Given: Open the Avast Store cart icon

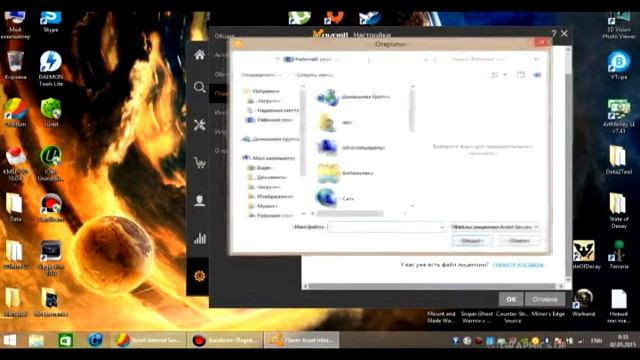Looking at the screenshot, I should click(199, 163).
